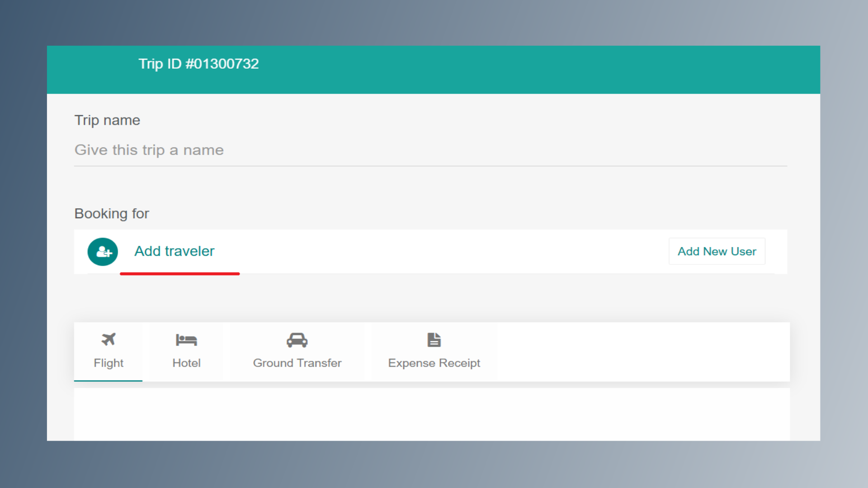This screenshot has height=488, width=868.
Task: Open the Hotel tab
Action: coord(186,363)
